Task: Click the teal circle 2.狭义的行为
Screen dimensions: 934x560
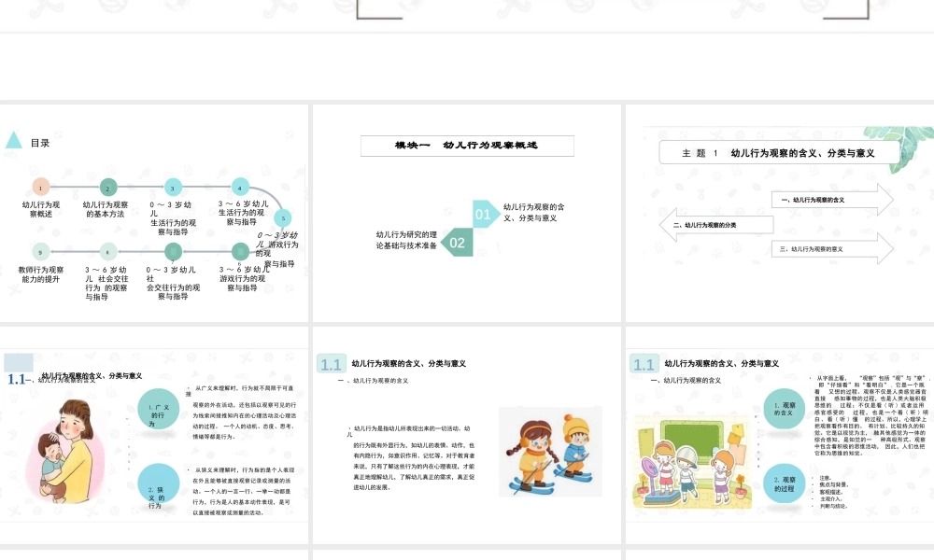Action: [x=159, y=485]
